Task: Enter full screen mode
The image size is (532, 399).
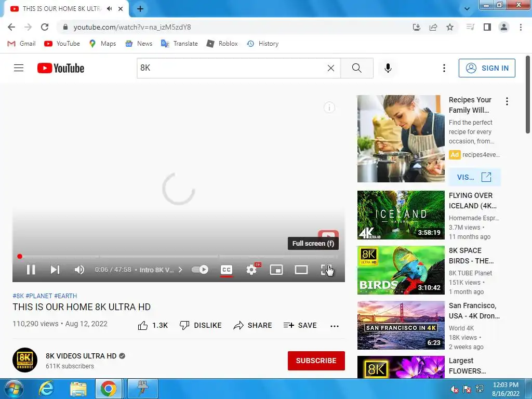Action: 326,270
